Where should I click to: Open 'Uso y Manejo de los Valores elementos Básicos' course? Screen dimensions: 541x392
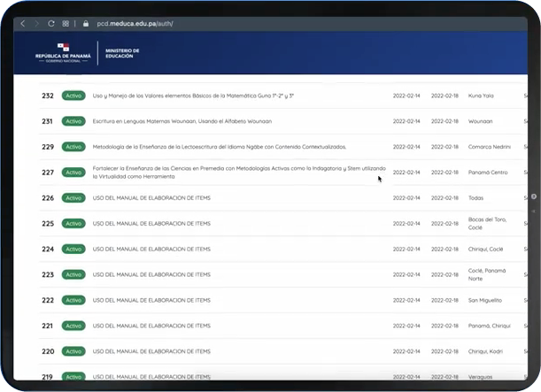click(193, 96)
